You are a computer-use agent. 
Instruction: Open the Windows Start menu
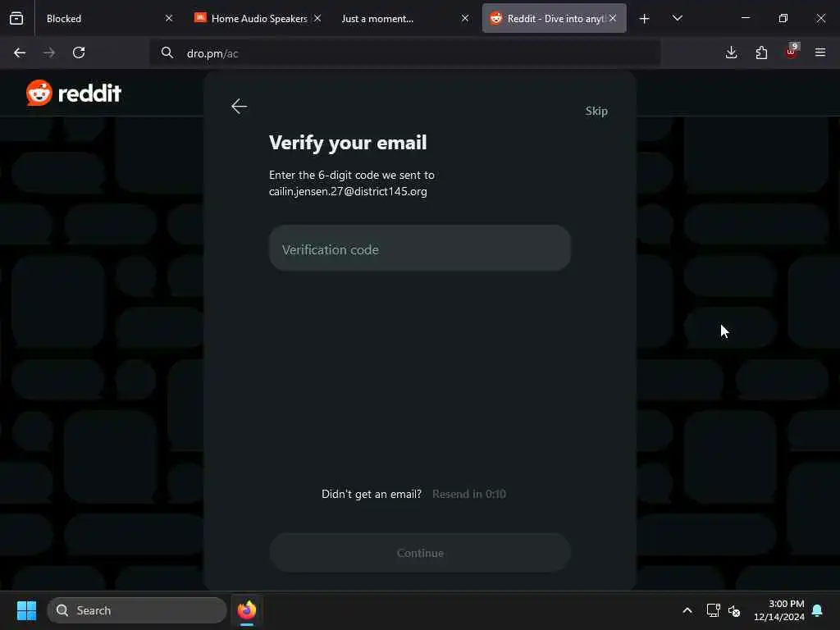click(x=26, y=610)
